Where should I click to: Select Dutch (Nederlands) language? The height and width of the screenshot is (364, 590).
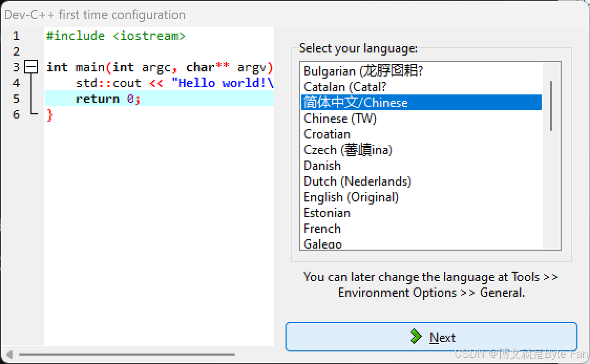coord(422,181)
